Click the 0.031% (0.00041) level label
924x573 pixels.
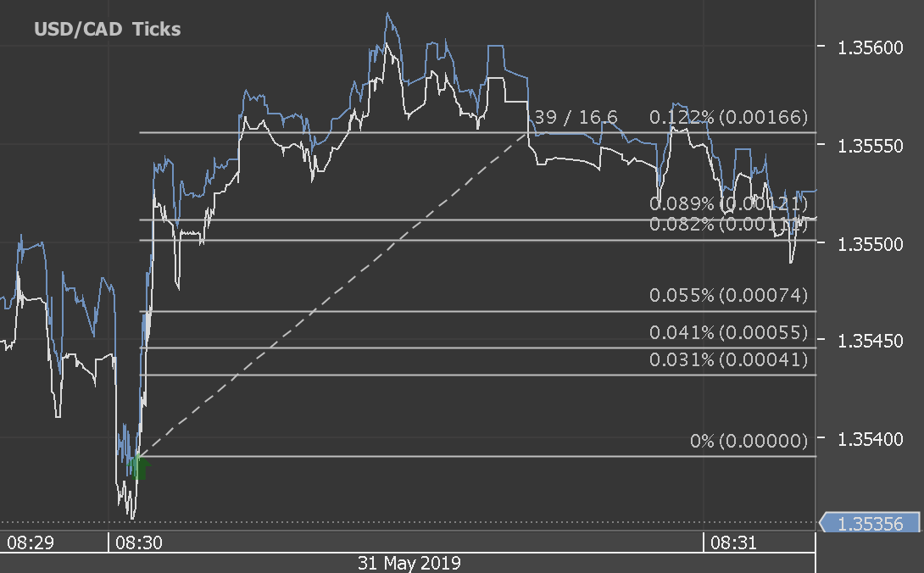[728, 359]
